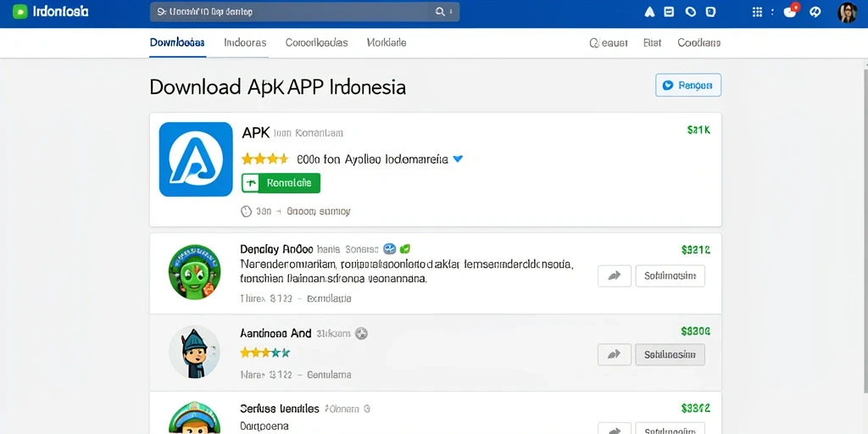
Task: Click the $3212 price label
Action: pyautogui.click(x=695, y=250)
